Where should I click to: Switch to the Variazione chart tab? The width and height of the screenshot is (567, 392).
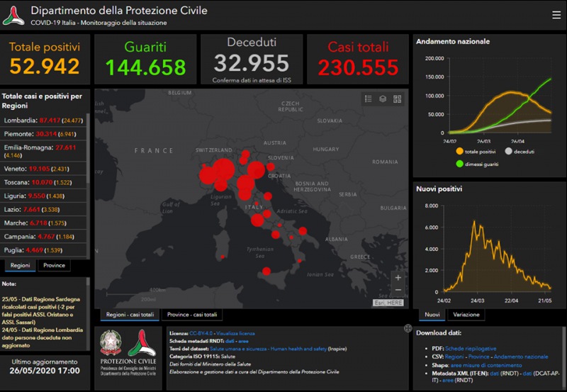466,315
